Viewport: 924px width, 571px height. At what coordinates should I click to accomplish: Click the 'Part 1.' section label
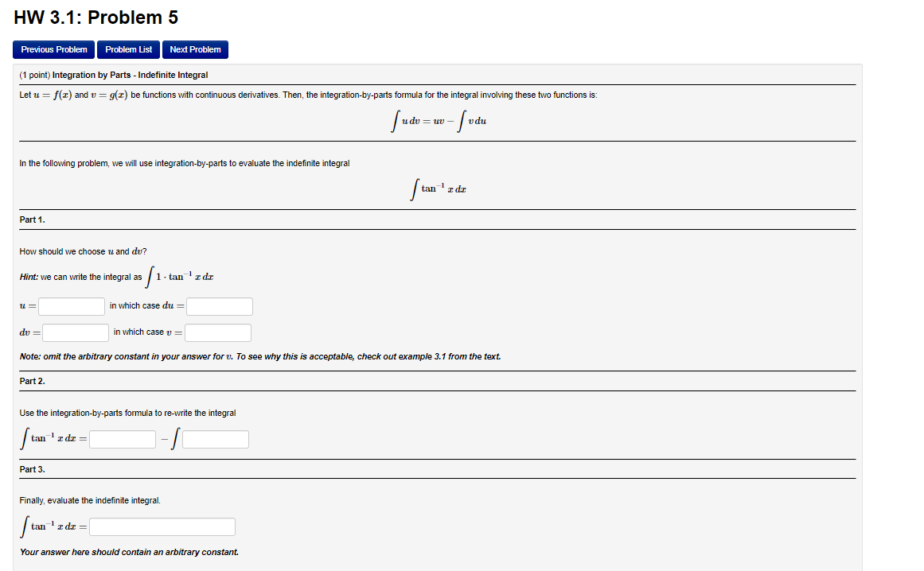[x=33, y=219]
